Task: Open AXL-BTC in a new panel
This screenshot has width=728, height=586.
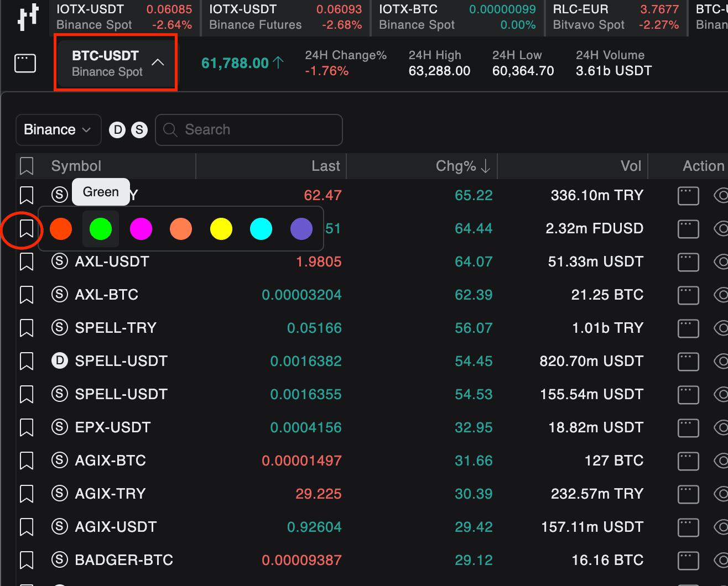Action: click(688, 295)
